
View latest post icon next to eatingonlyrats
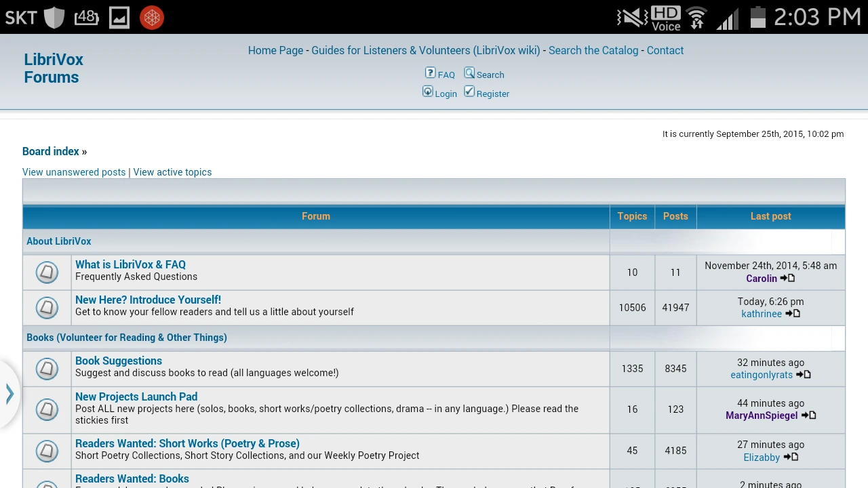click(x=804, y=374)
